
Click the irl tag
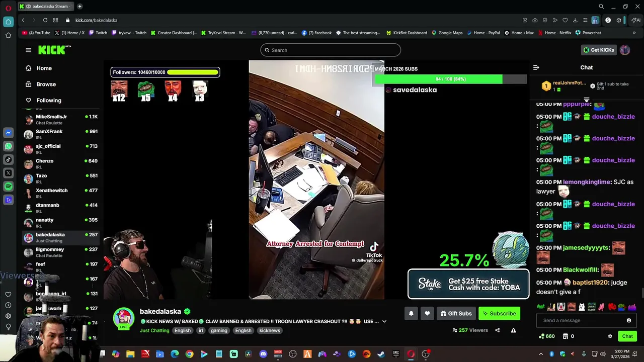tap(201, 330)
